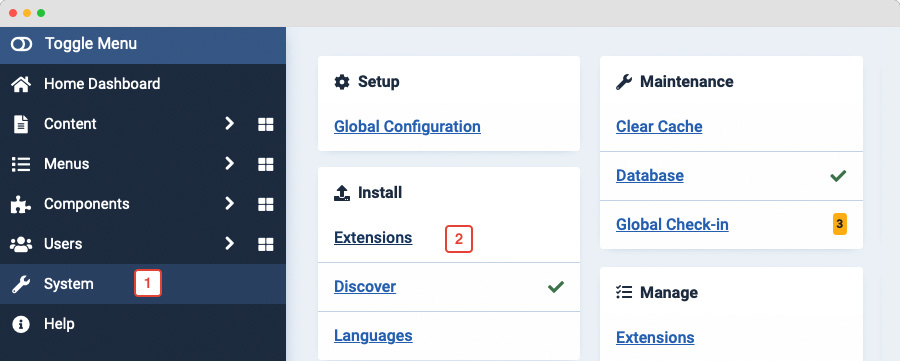This screenshot has width=900, height=361.
Task: Open the Users dashboard grid icon
Action: (265, 244)
